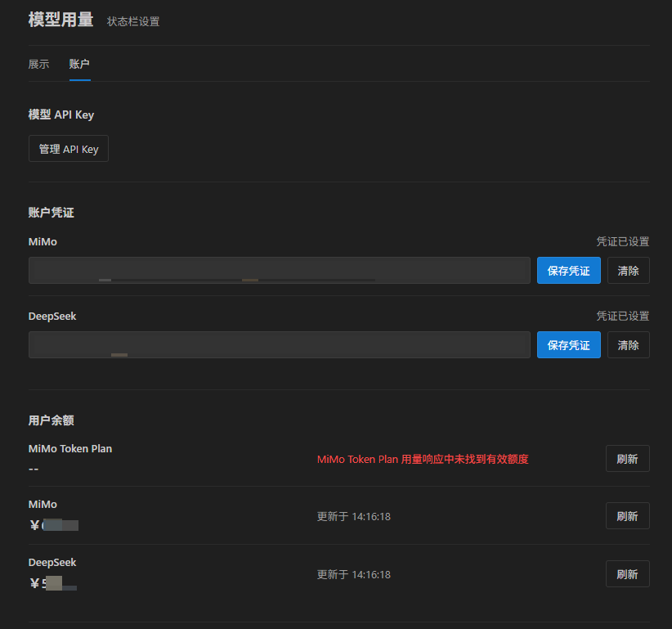
Task: Refresh the MiMo balance row
Action: (627, 516)
